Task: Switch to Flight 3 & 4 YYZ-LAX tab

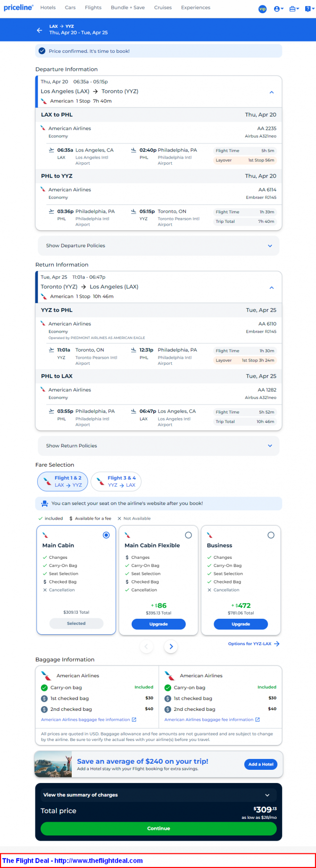Action: coord(116,481)
